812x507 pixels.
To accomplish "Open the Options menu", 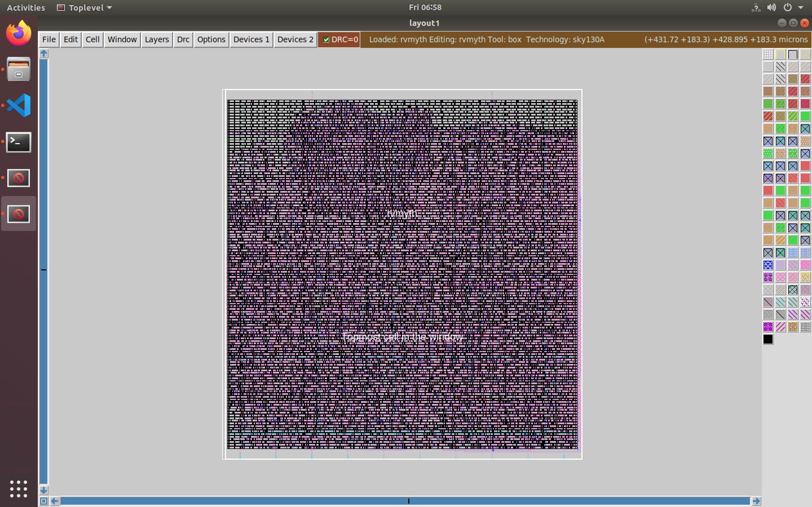I will 210,39.
